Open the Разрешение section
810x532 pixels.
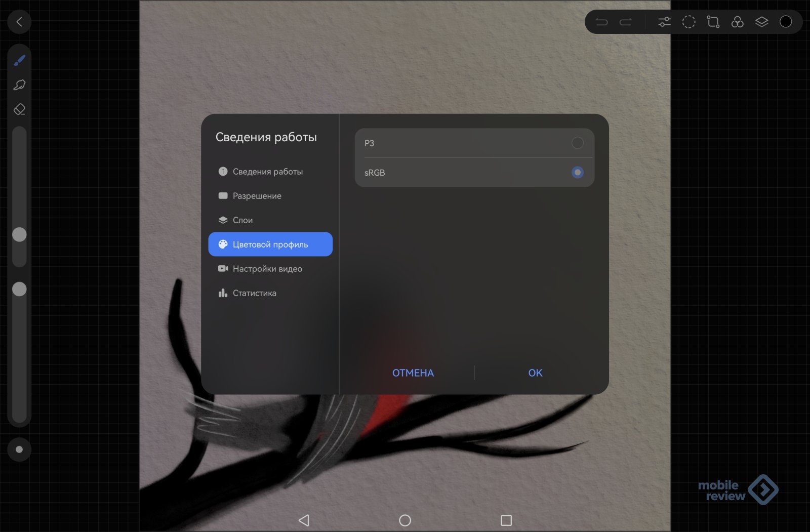coord(270,196)
